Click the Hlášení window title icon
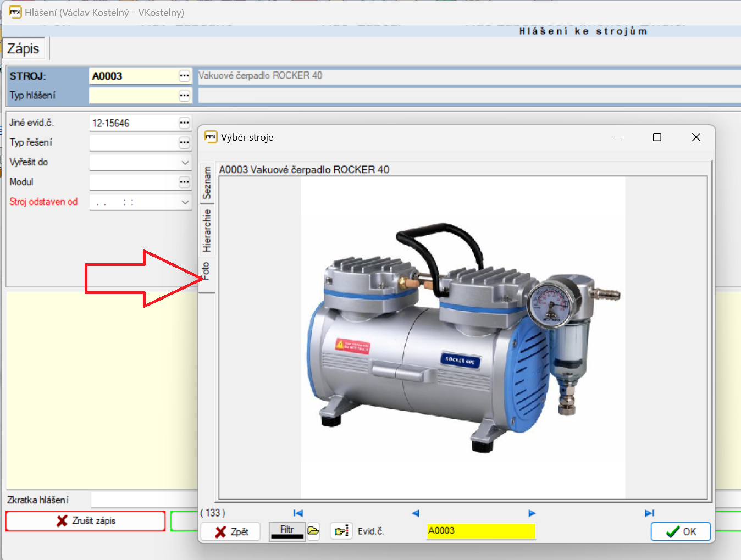Viewport: 741px width, 560px height. (x=15, y=12)
